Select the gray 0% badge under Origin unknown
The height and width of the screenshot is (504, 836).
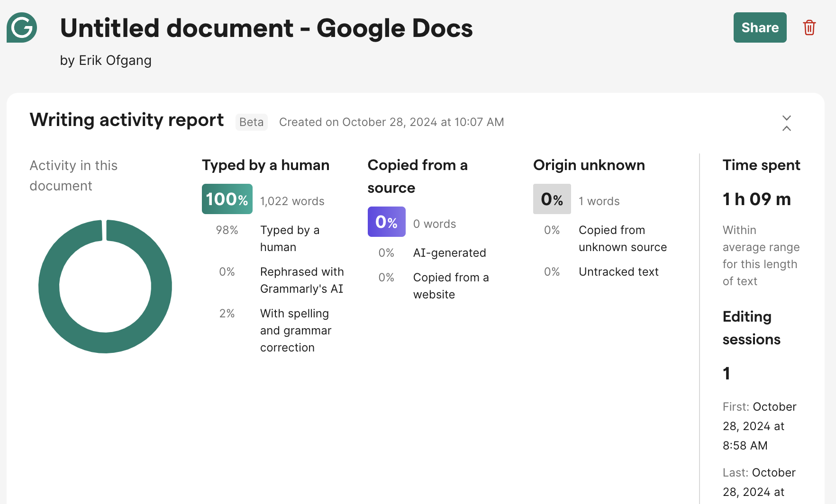point(552,199)
